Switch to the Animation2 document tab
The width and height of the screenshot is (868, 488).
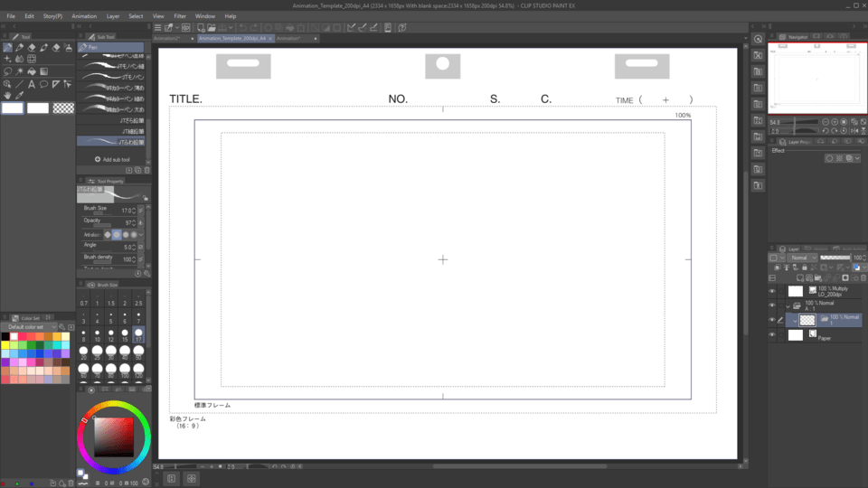coord(168,39)
